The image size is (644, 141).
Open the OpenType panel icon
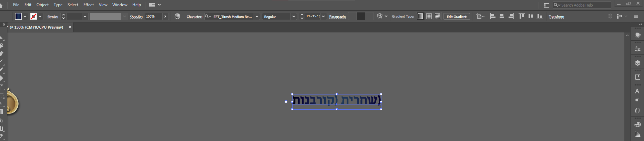coord(637,111)
